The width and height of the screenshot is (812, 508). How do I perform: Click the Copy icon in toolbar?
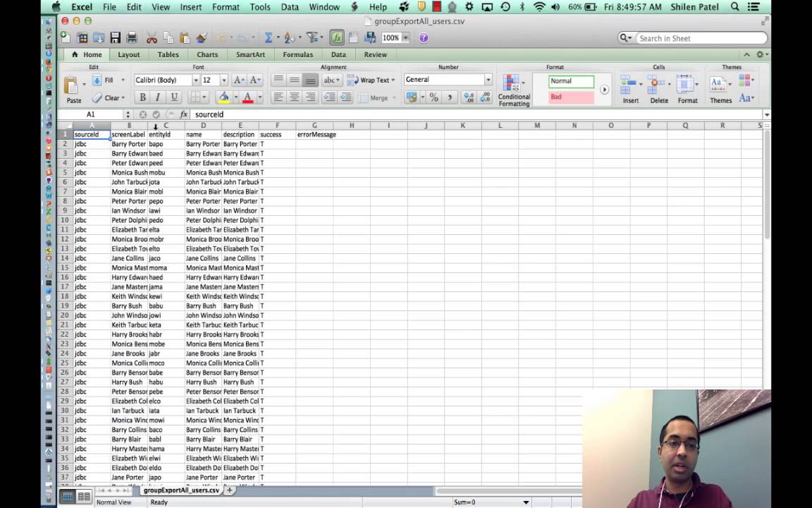pyautogui.click(x=168, y=37)
